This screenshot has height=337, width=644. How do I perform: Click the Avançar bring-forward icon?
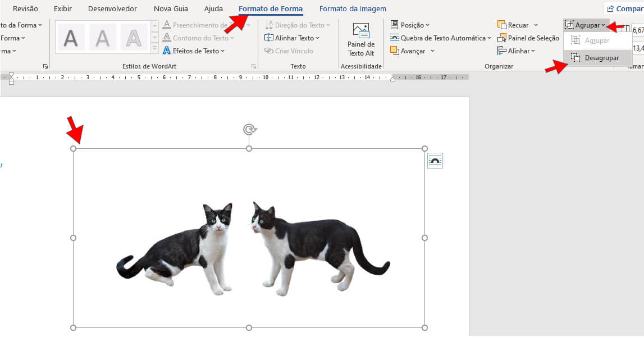tap(394, 51)
